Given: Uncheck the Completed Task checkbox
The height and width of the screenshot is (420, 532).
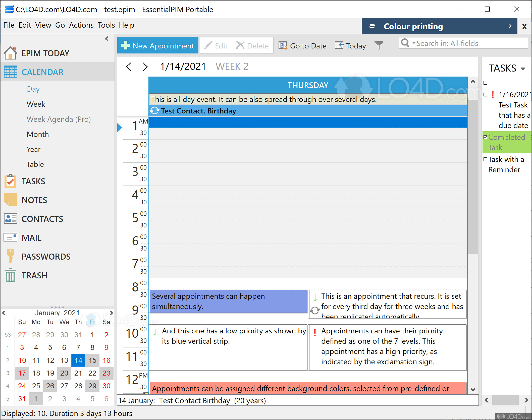Looking at the screenshot, I should coord(486,137).
